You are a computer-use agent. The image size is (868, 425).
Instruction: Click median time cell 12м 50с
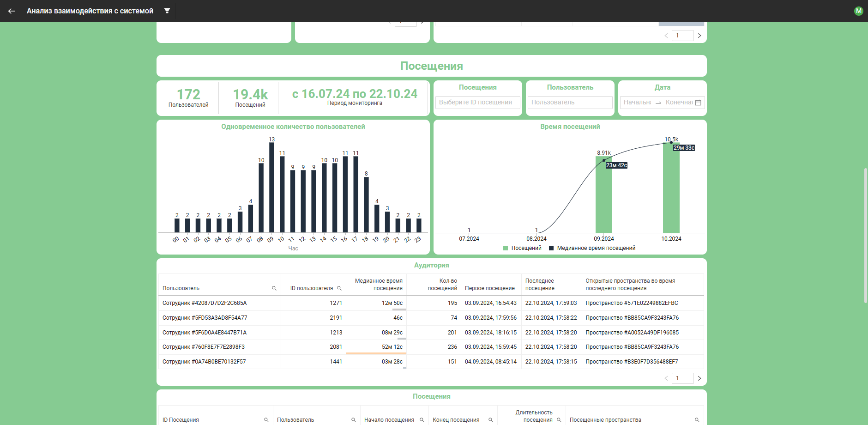[x=376, y=303]
